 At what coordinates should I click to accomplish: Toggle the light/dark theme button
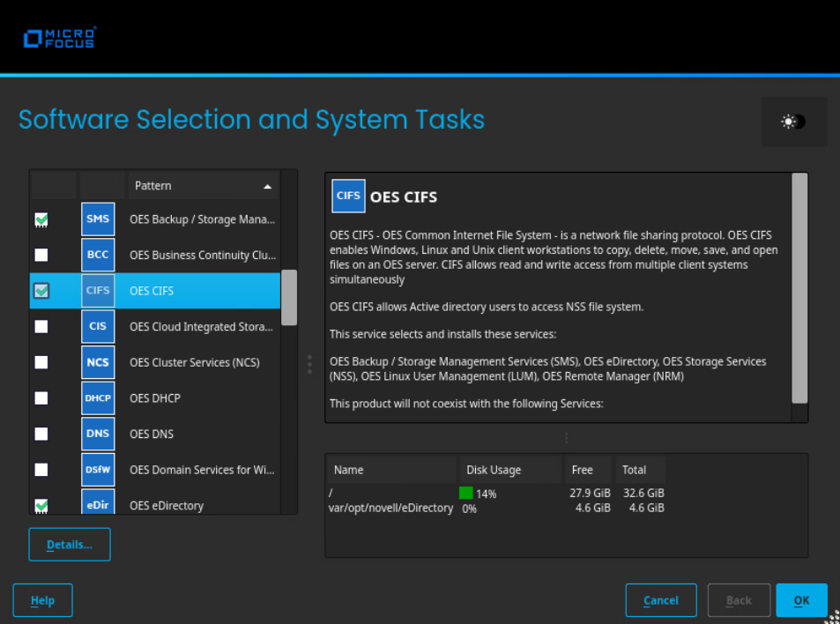click(793, 122)
